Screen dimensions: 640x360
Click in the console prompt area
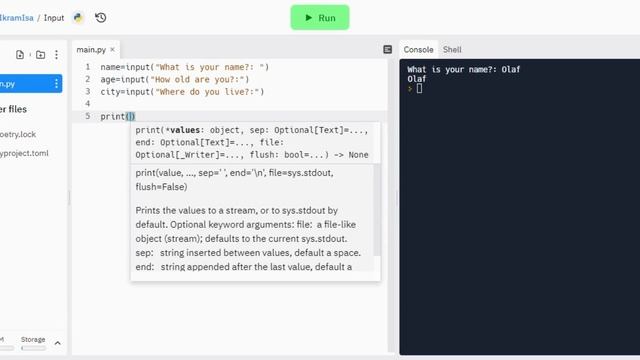tap(419, 89)
